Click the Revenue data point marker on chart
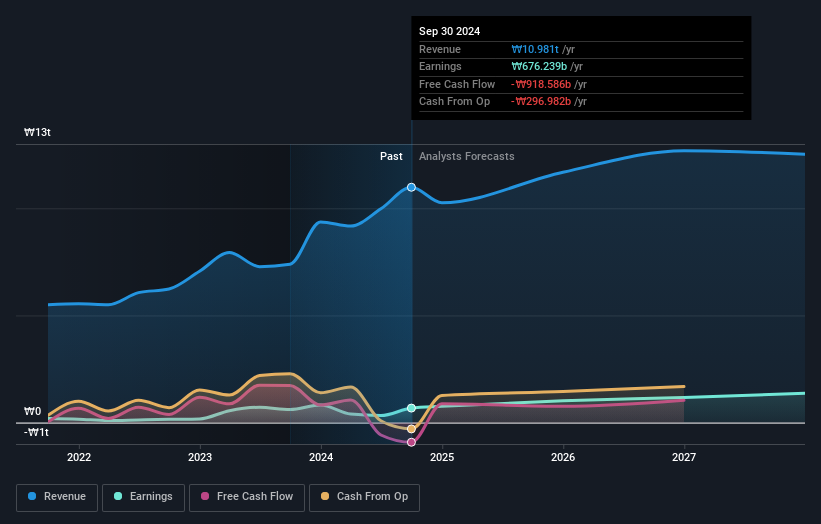 click(412, 187)
